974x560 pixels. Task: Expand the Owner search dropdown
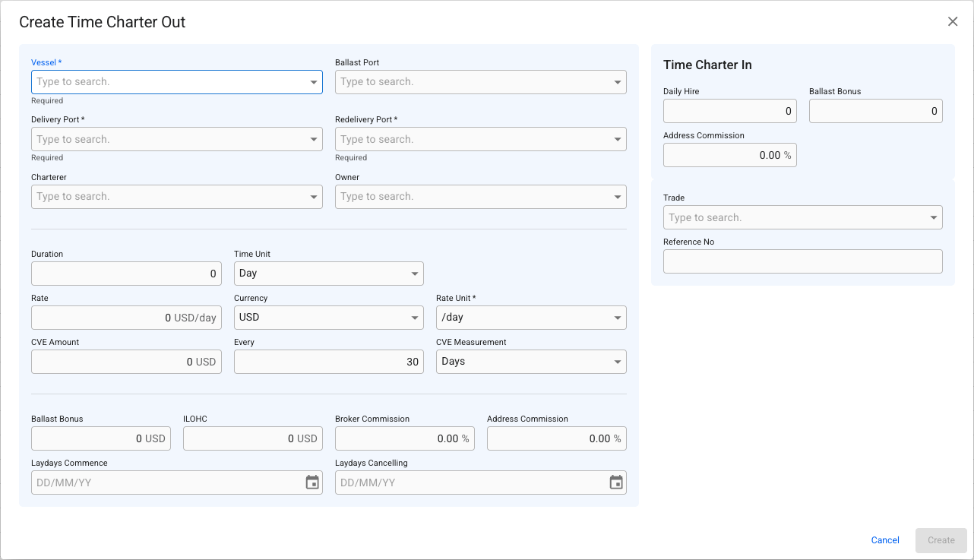[481, 196]
